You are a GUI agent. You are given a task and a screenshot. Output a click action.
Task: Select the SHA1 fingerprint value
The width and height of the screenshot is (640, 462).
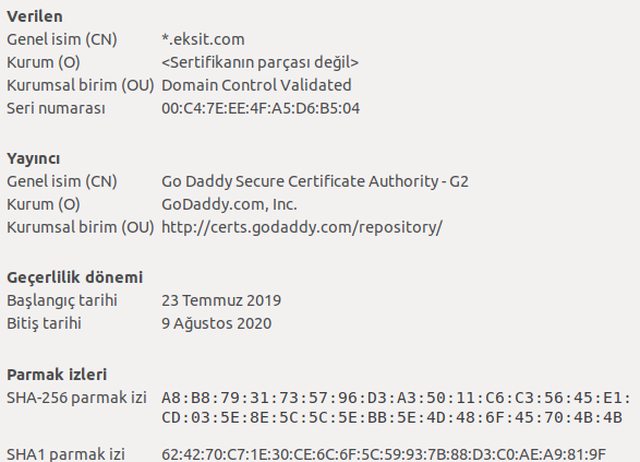click(x=384, y=454)
